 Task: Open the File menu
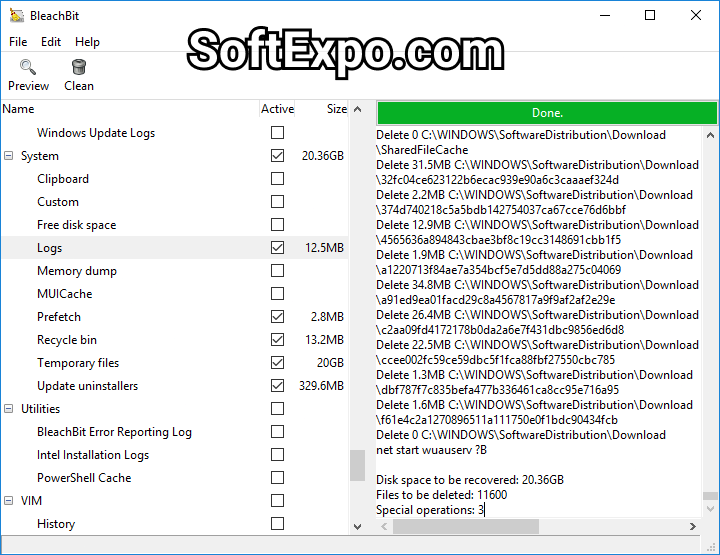[18, 42]
